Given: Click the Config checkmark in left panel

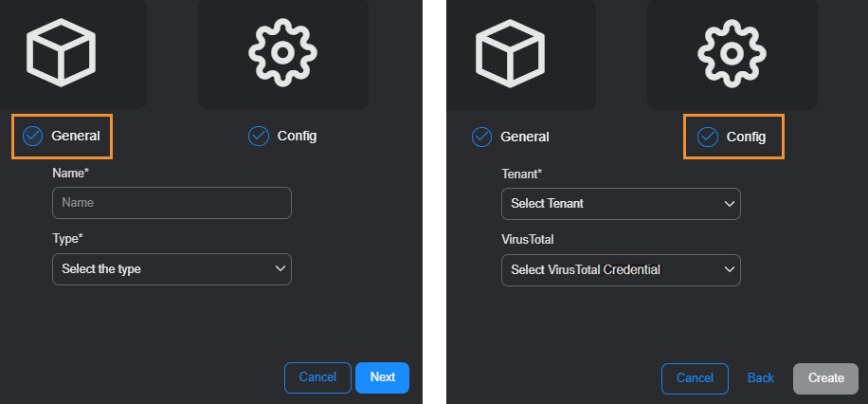Looking at the screenshot, I should coord(259,136).
